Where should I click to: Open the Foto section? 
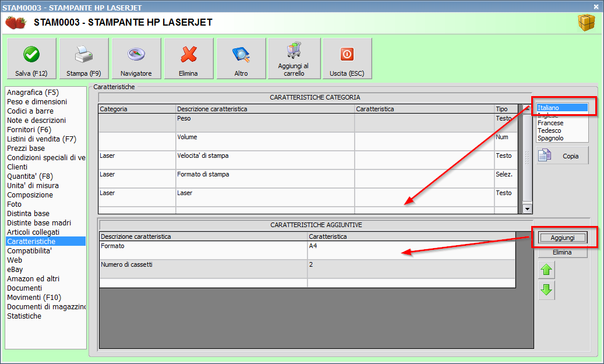pos(45,204)
